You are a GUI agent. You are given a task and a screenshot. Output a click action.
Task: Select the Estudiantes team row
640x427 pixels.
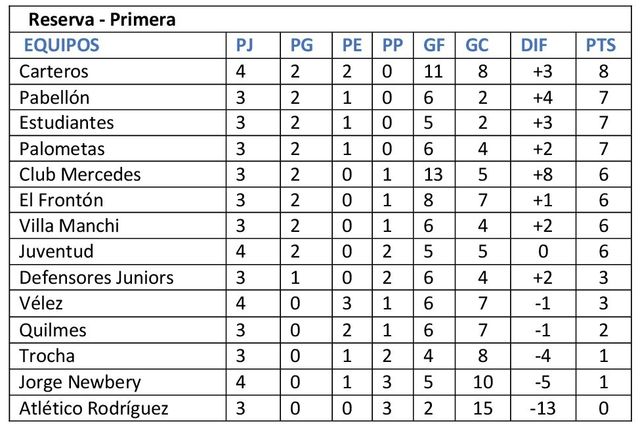67,123
